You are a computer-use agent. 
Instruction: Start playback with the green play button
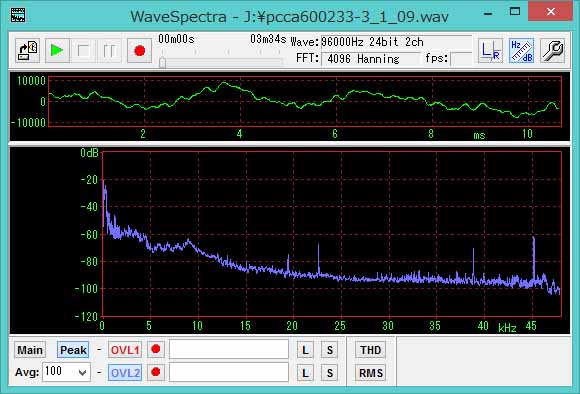57,50
